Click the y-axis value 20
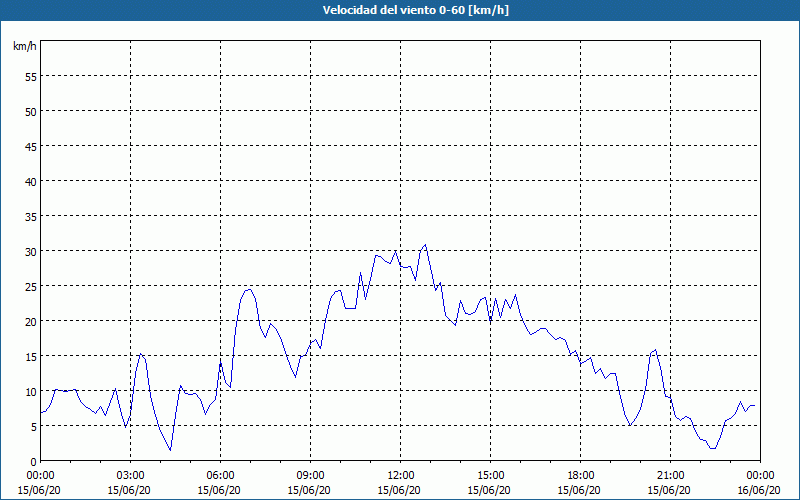The height and width of the screenshot is (500, 800). [x=31, y=321]
